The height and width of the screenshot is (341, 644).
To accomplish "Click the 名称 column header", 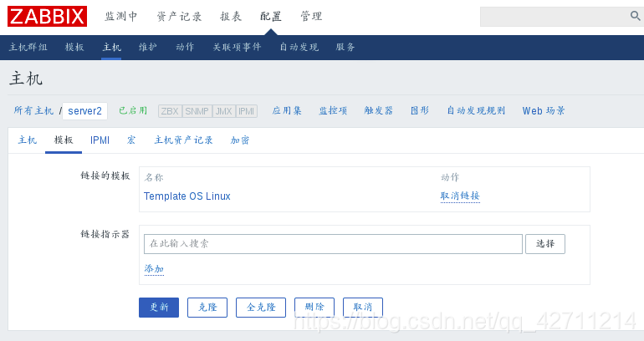I will pyautogui.click(x=154, y=178).
